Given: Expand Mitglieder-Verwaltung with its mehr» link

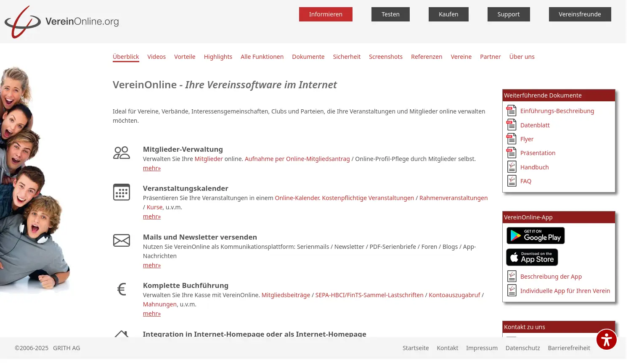Looking at the screenshot, I should 151,168.
